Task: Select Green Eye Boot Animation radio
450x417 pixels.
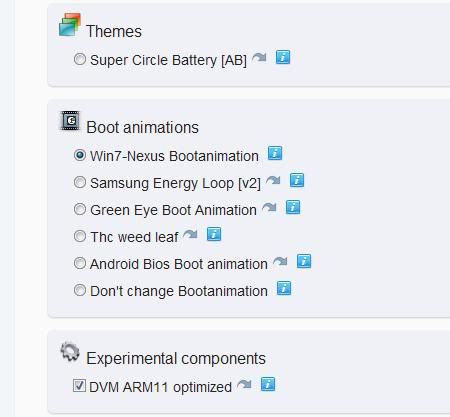Action: (x=80, y=209)
